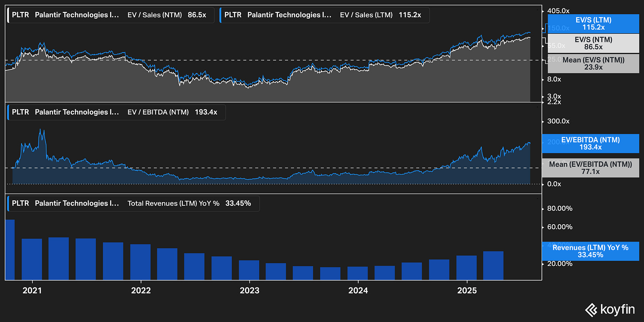The width and height of the screenshot is (644, 322).
Task: Click the koyfin logo
Action: pyautogui.click(x=609, y=309)
